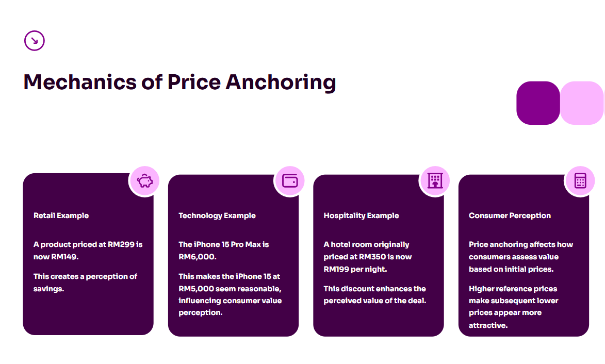
Task: Click the wallet icon on Technology card
Action: (290, 181)
